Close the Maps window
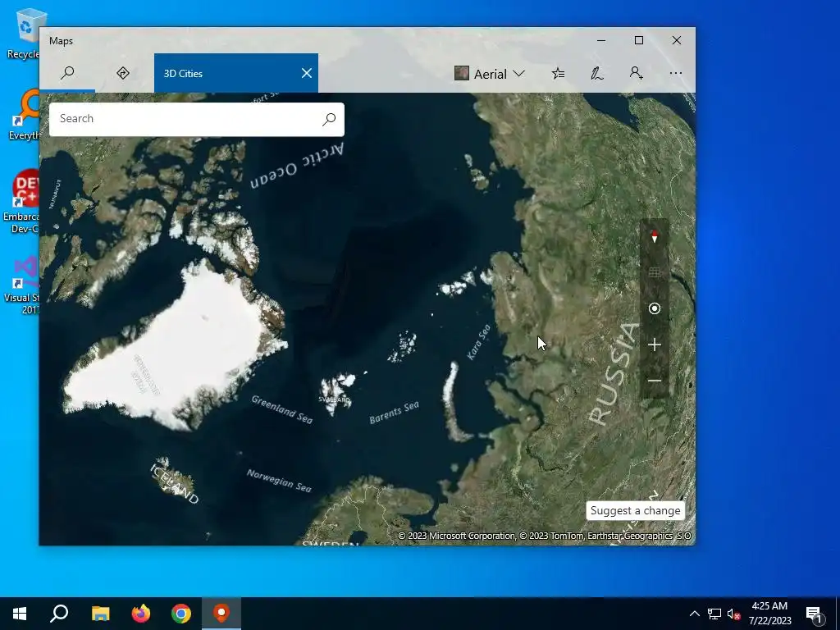Image resolution: width=840 pixels, height=630 pixels. click(x=677, y=41)
